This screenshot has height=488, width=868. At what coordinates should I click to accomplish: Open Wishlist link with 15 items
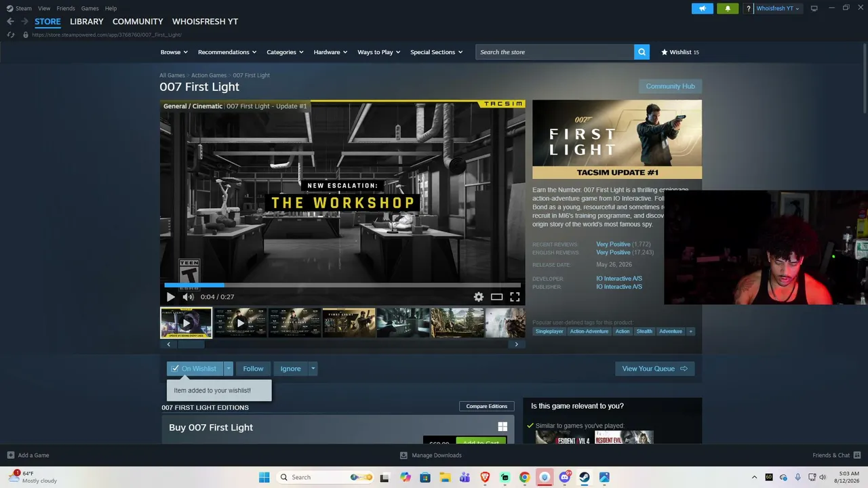tap(679, 52)
